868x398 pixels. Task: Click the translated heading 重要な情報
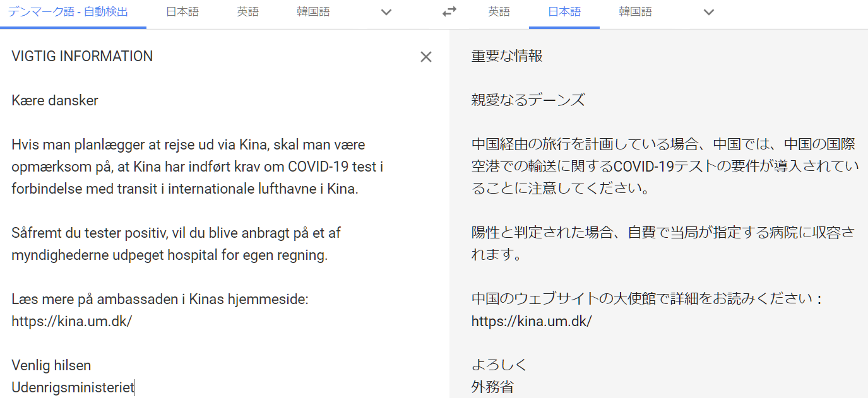[507, 56]
